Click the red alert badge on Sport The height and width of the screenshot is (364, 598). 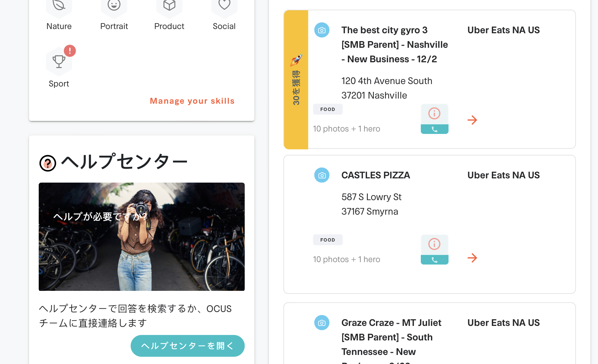(x=70, y=51)
